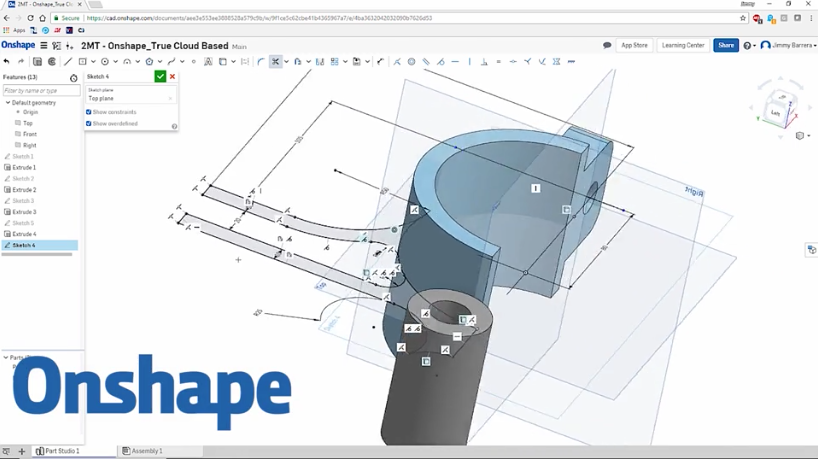This screenshot has height=460, width=818.
Task: Switch to the Part Studio 1 tab
Action: pos(58,452)
